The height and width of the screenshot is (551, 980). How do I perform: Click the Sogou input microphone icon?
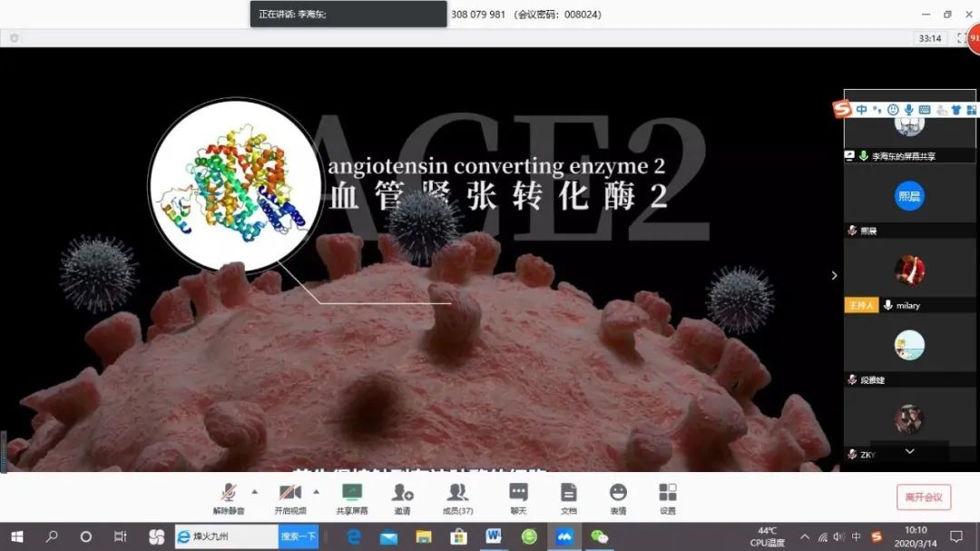click(908, 110)
